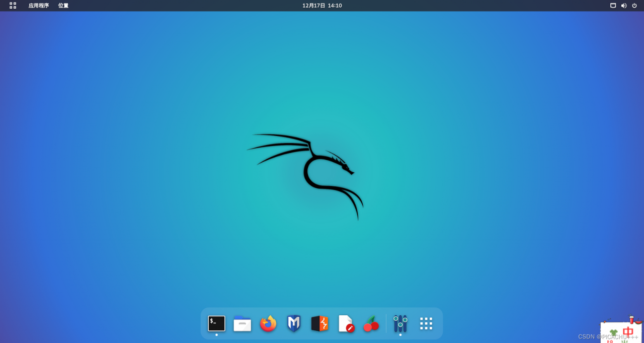Screen dimensions: 644x343
Task: Open the audio mixer settings icon
Action: click(x=400, y=323)
